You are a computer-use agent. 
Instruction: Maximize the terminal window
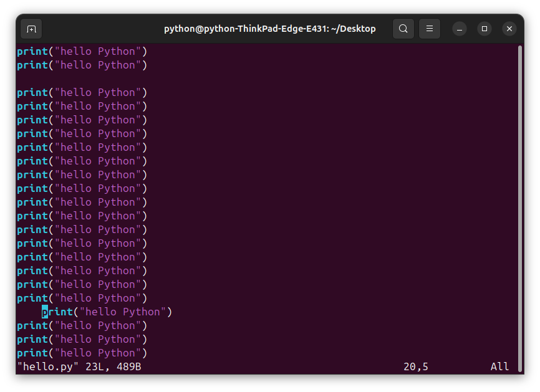(485, 29)
